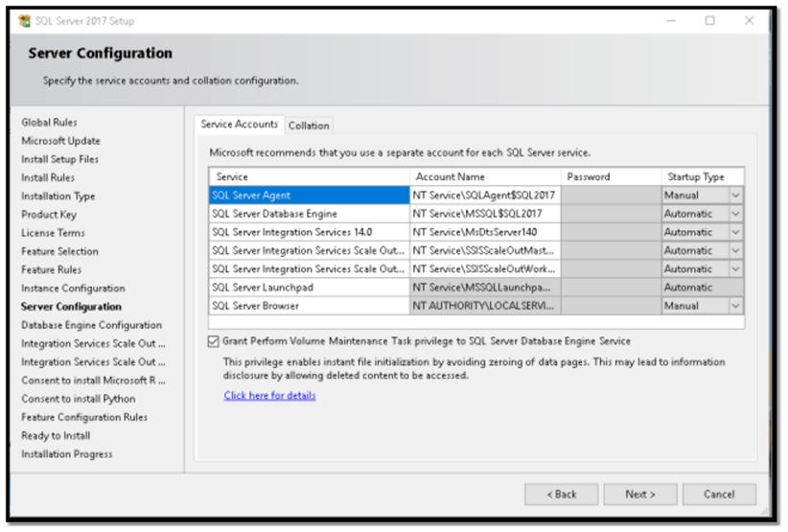Open the Click here for details link
Image resolution: width=788 pixels, height=532 pixels.
pyautogui.click(x=269, y=395)
